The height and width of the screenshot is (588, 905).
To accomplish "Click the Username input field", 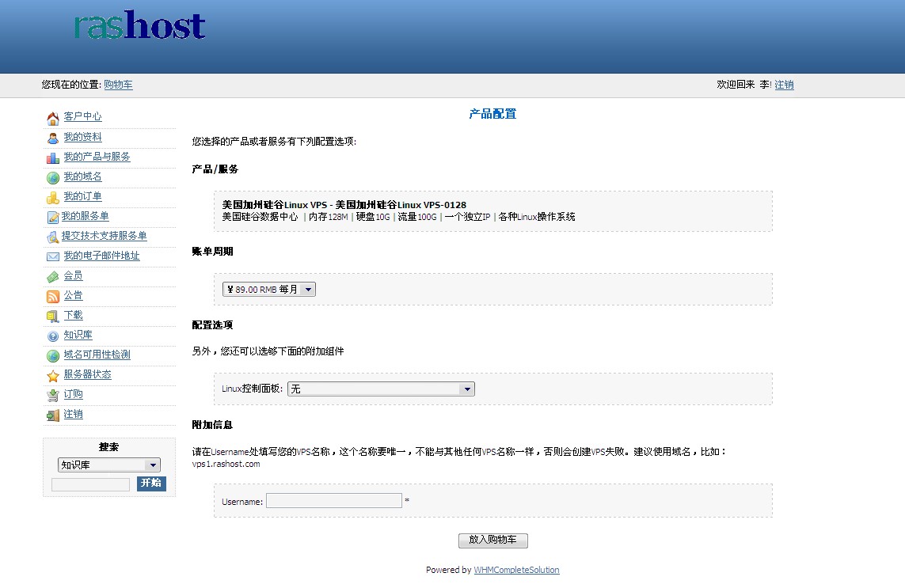I will pos(333,500).
